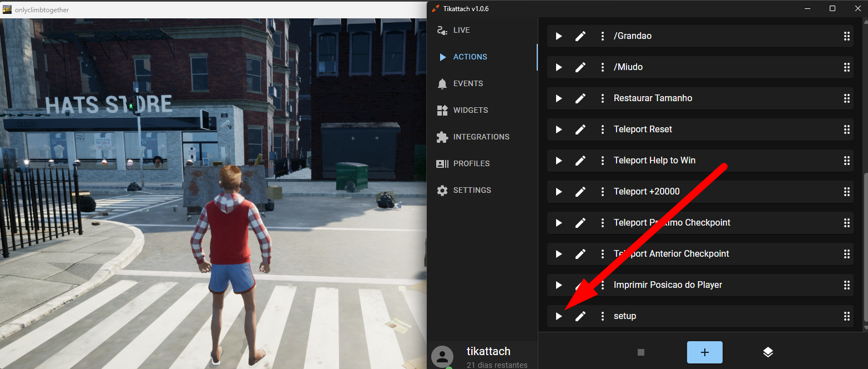Edit the Teleport Help to Win action
The width and height of the screenshot is (868, 369).
[x=581, y=161]
